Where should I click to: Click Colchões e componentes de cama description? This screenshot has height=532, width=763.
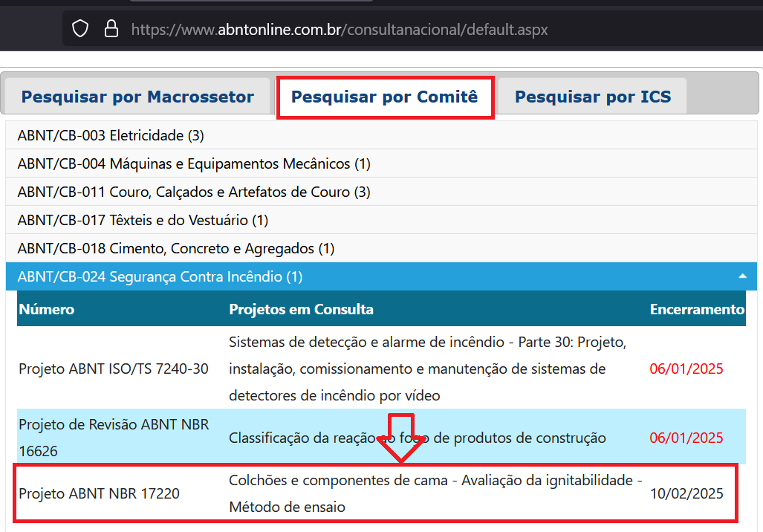pyautogui.click(x=435, y=493)
